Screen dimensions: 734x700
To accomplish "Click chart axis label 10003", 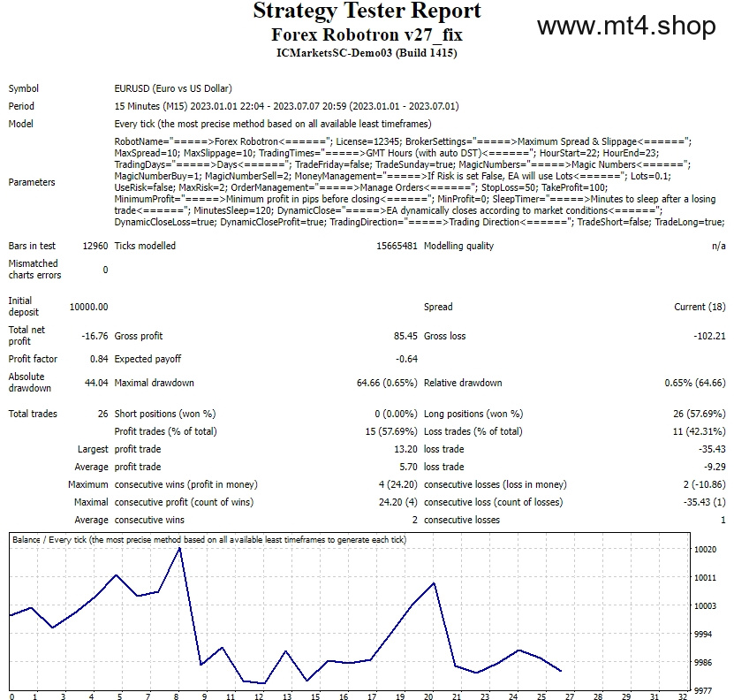I will pyautogui.click(x=705, y=605).
